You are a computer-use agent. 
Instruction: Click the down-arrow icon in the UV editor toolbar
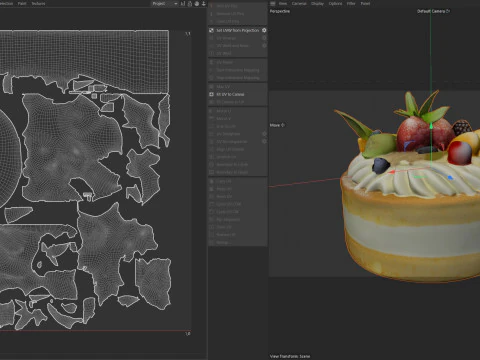pyautogui.click(x=204, y=4)
